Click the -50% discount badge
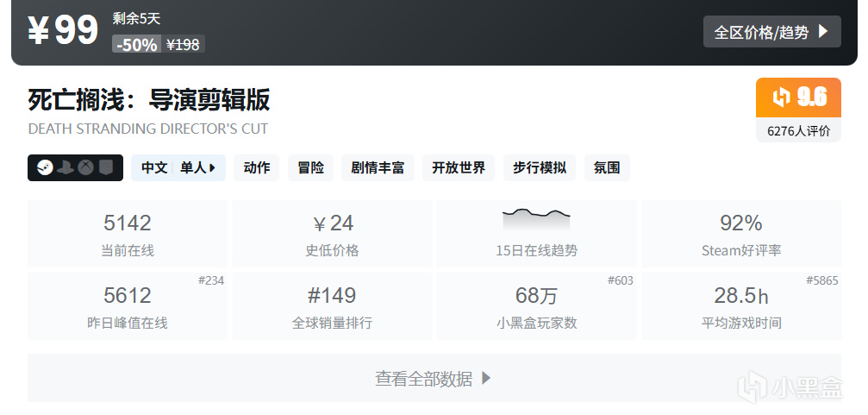868x415 pixels. (137, 44)
